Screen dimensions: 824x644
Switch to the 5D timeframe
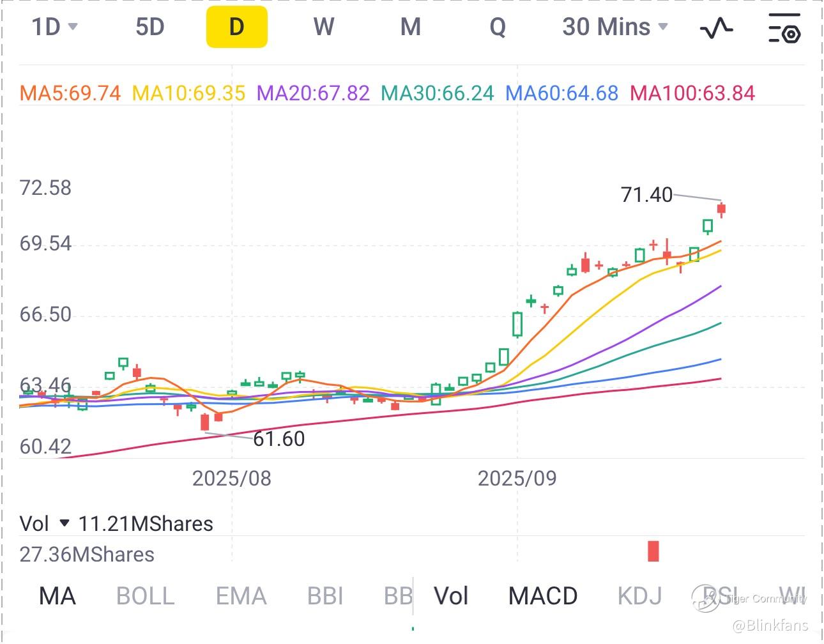[150, 27]
